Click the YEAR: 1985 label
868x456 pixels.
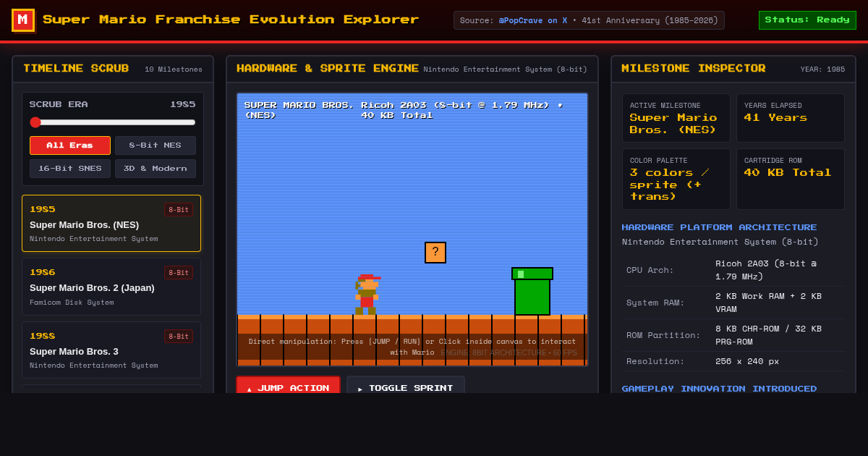coord(822,69)
